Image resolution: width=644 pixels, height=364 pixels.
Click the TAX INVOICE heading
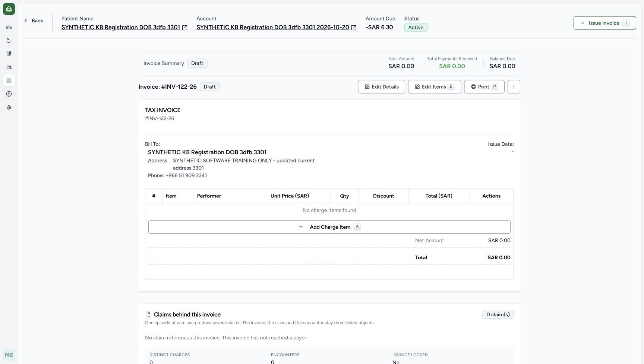(162, 110)
